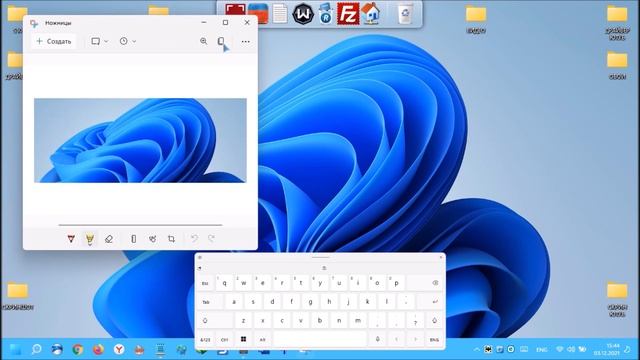Tap the right arrow key on touch keyboard
Screen dimensions: 640x360
coord(416,339)
